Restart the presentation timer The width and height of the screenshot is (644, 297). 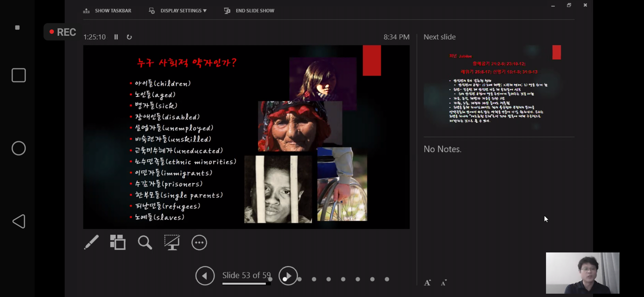pos(129,37)
